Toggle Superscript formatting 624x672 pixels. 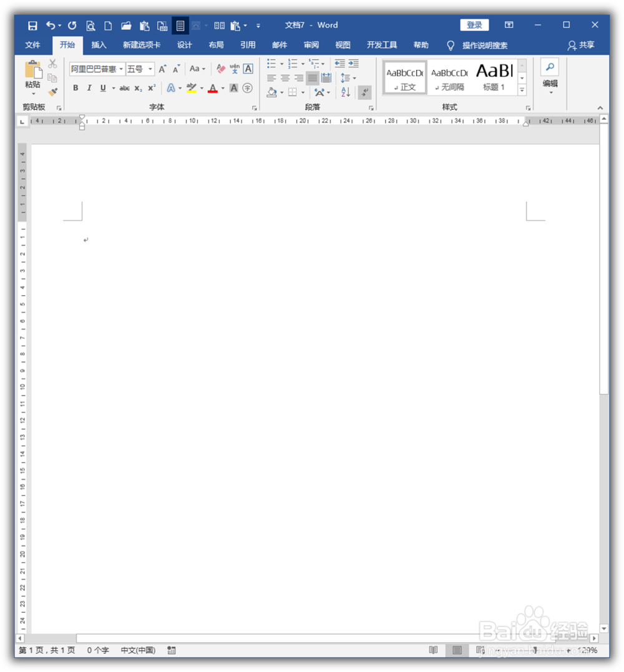coord(152,88)
